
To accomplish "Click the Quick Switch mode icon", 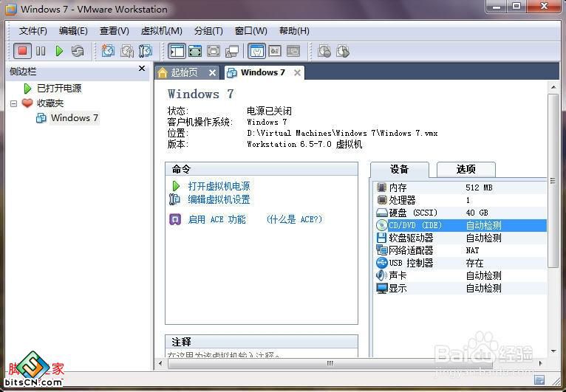I will click(x=195, y=51).
